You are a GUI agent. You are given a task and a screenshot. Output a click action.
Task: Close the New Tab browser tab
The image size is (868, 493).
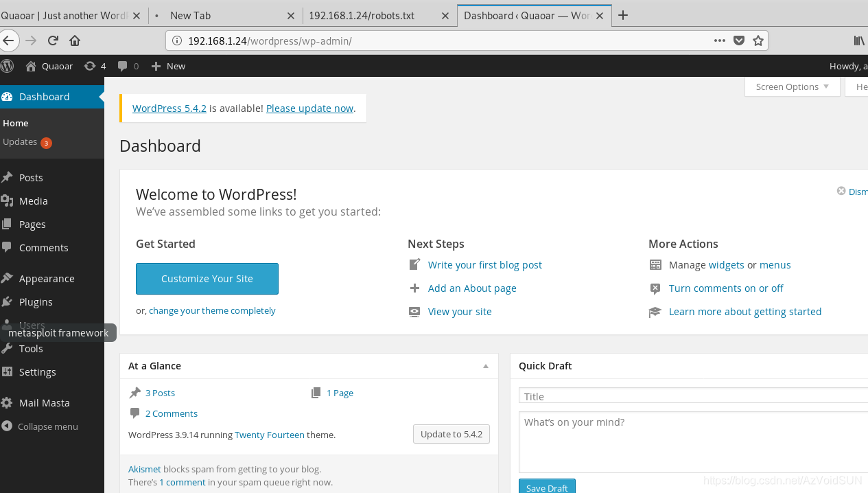290,15
